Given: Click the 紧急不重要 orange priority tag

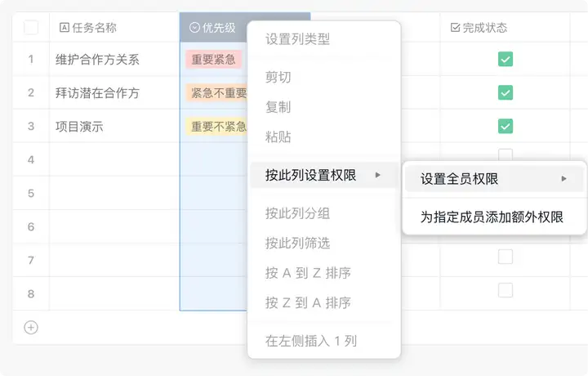Looking at the screenshot, I should pos(216,92).
